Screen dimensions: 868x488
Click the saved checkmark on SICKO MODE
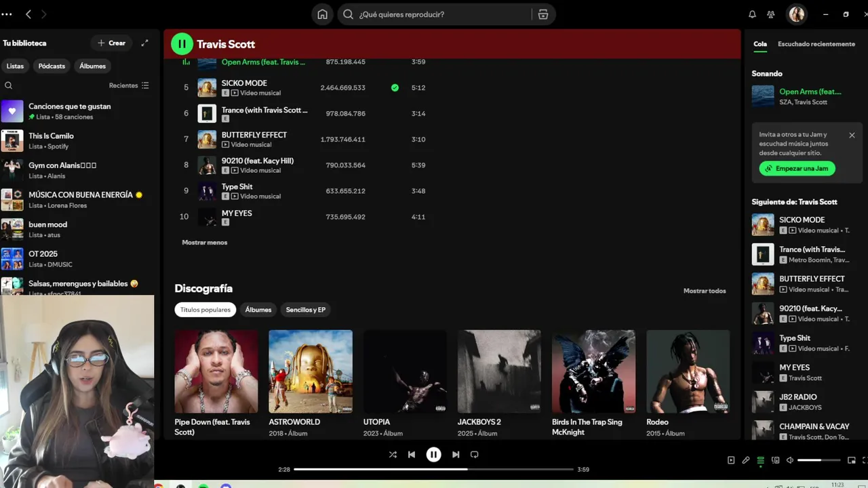pyautogui.click(x=395, y=87)
